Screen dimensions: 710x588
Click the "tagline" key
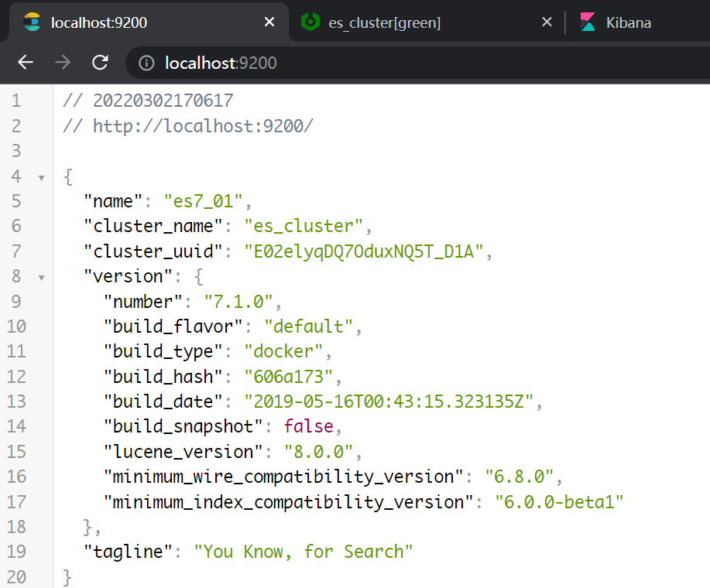[x=129, y=552]
